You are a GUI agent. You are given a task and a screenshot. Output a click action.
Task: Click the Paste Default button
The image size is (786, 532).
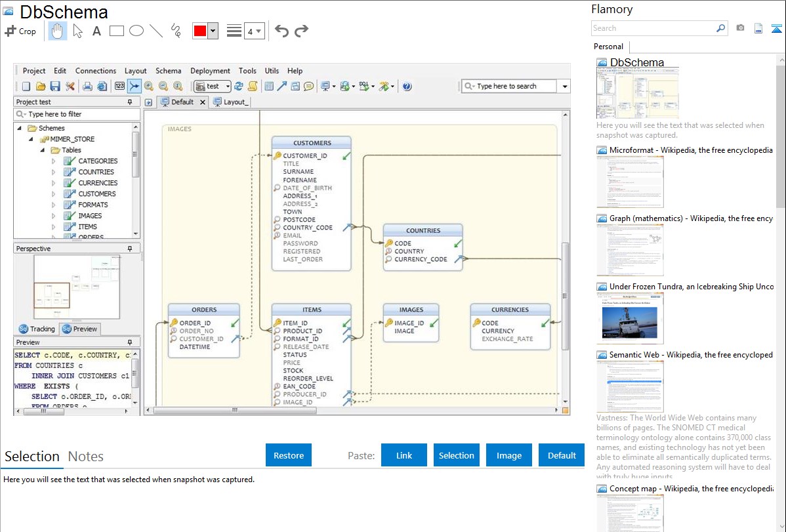tap(562, 455)
